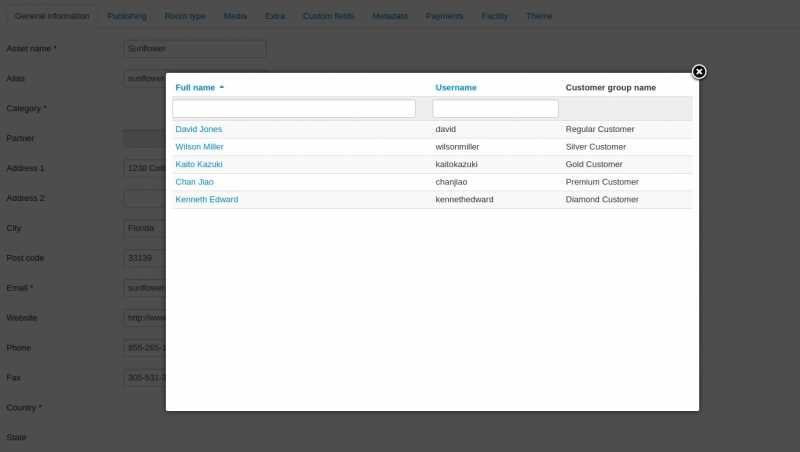Sort list by Username column
Image resolution: width=800 pixels, height=452 pixels.
pyautogui.click(x=456, y=88)
